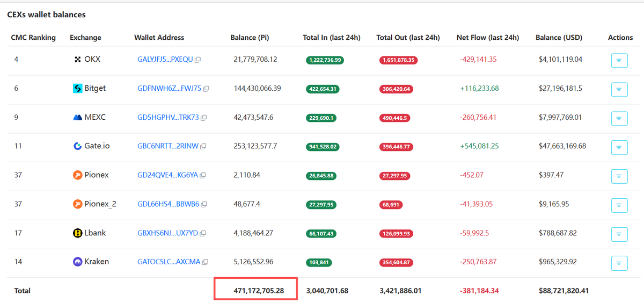Open wallet link GD24QVE4...KG6YA

(167, 175)
